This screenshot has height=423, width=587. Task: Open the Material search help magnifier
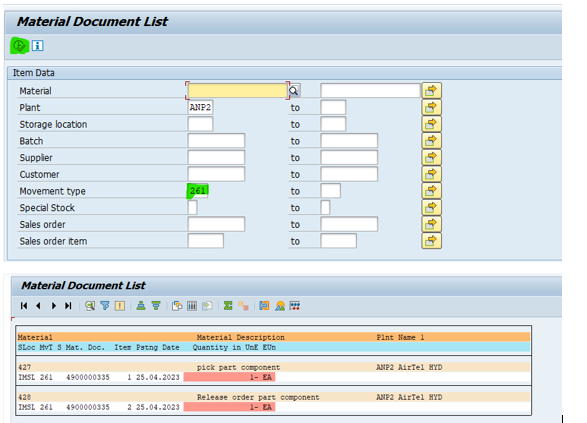[x=294, y=91]
